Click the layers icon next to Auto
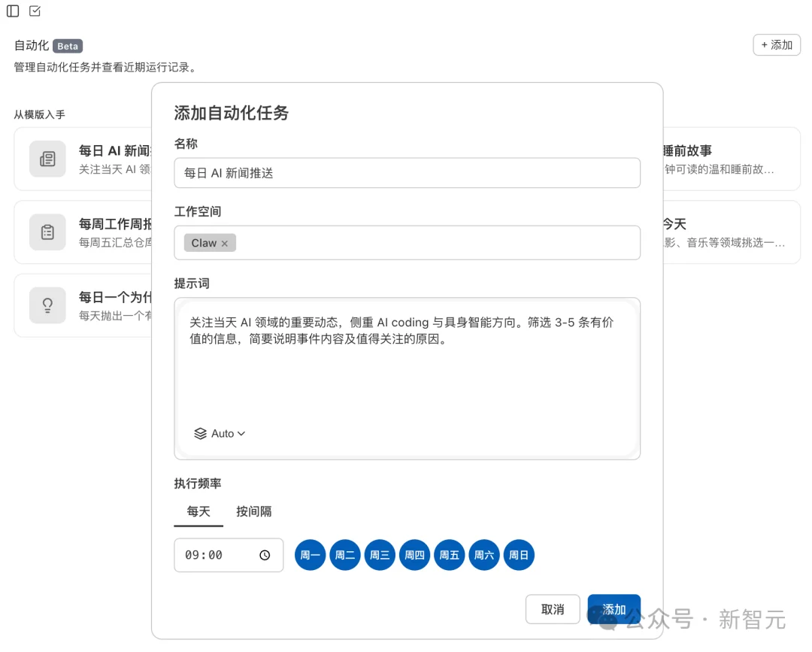The image size is (812, 652). pyautogui.click(x=200, y=433)
